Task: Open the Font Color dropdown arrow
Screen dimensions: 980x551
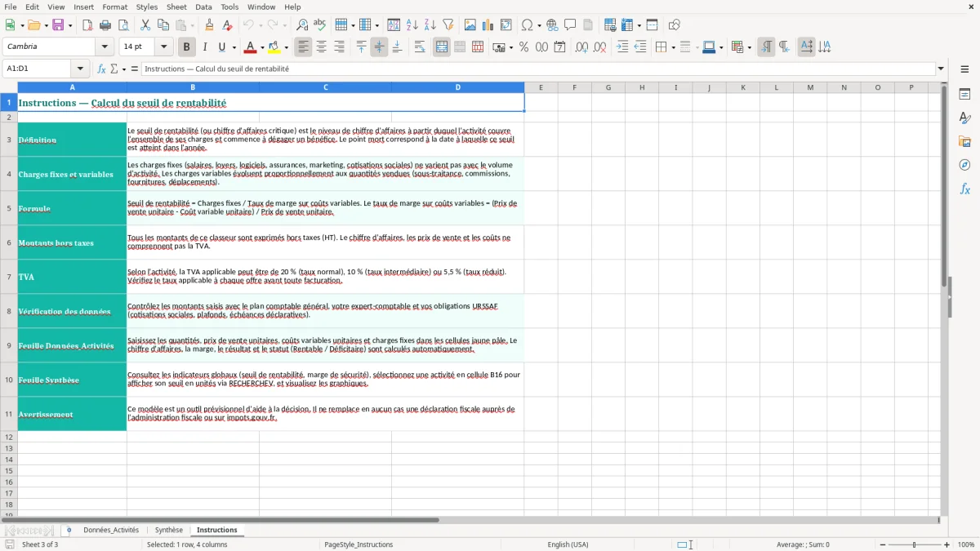Action: [x=262, y=47]
